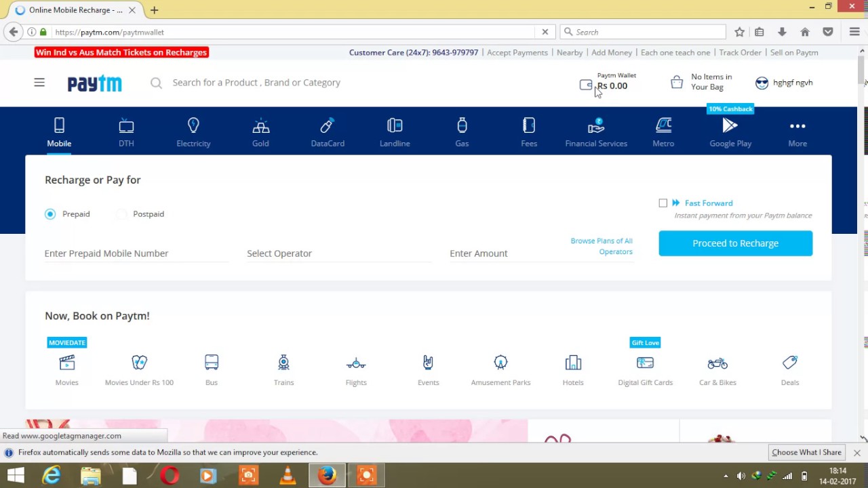Screen dimensions: 868x488
Task: Select the Postpaid radio button
Action: pyautogui.click(x=121, y=214)
